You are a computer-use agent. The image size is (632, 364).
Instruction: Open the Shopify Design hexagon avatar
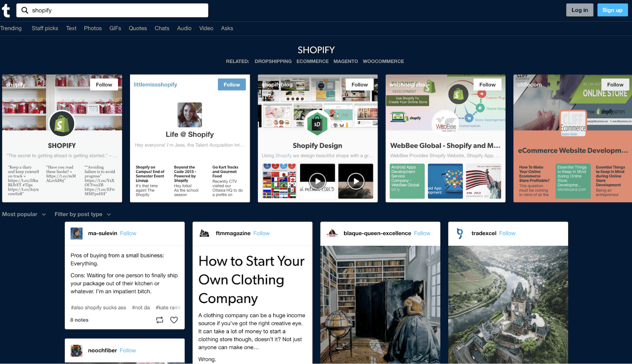tap(317, 124)
